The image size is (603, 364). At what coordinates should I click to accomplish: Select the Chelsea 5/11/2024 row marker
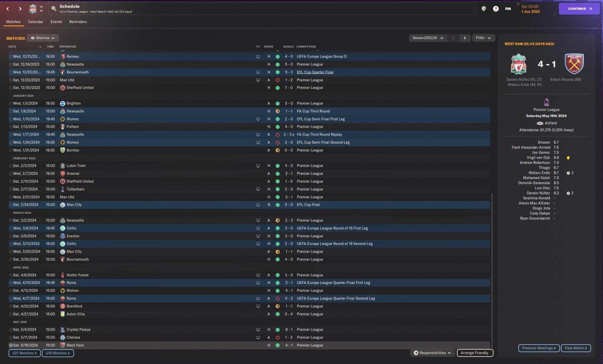(x=11, y=337)
